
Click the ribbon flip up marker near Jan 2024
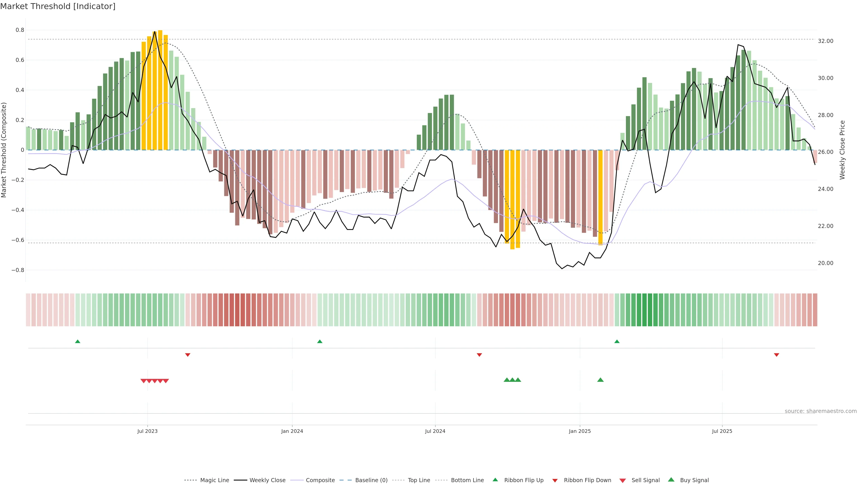click(x=320, y=342)
